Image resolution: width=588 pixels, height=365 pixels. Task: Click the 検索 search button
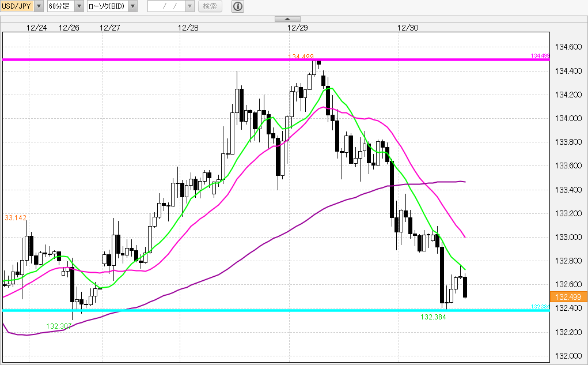210,6
